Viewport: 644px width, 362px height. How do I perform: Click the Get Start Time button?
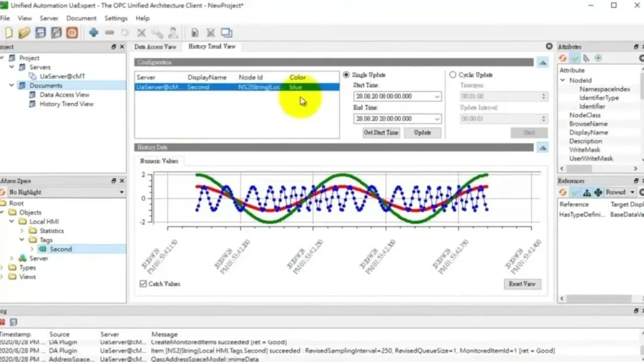[381, 133]
